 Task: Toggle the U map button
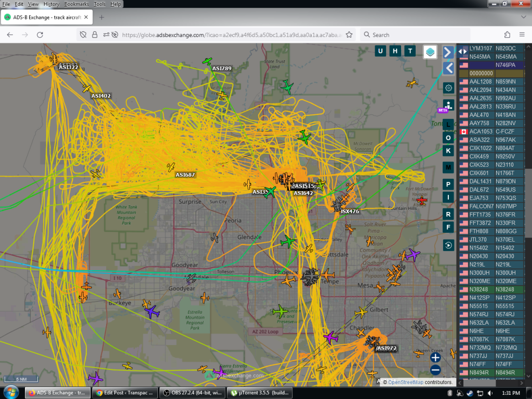tap(380, 51)
